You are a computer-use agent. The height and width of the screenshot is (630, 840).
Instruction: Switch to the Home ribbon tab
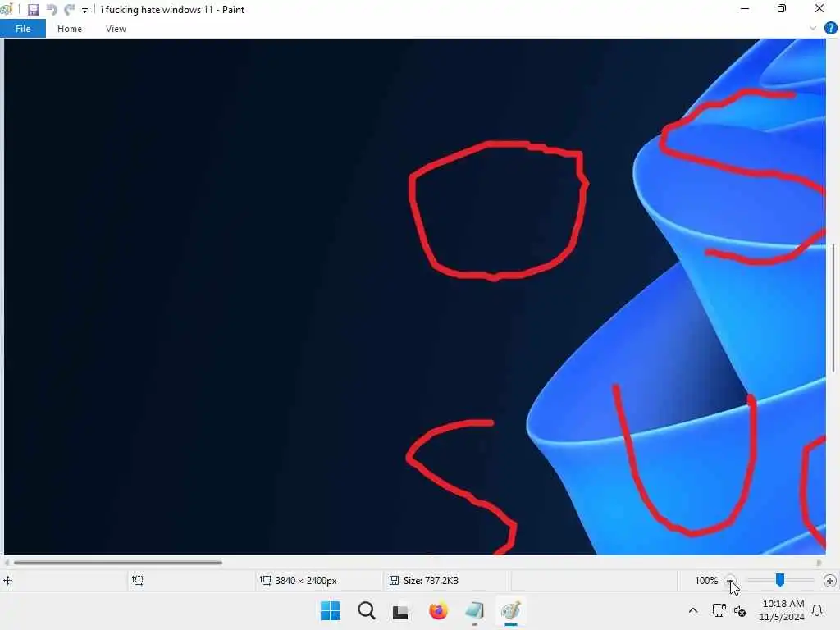(x=70, y=29)
